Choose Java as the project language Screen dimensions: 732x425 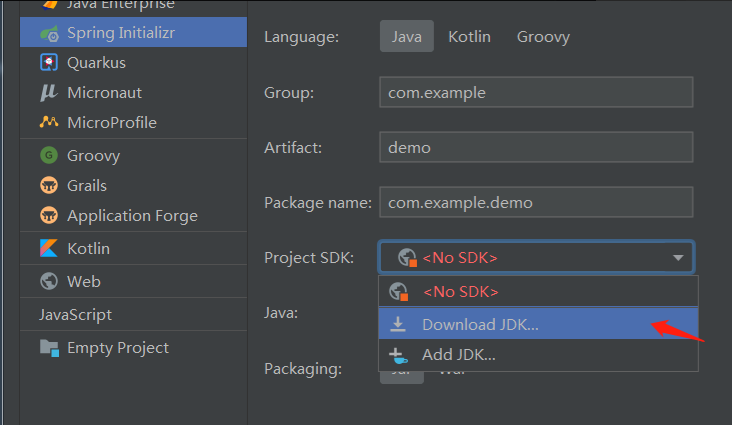coord(407,36)
